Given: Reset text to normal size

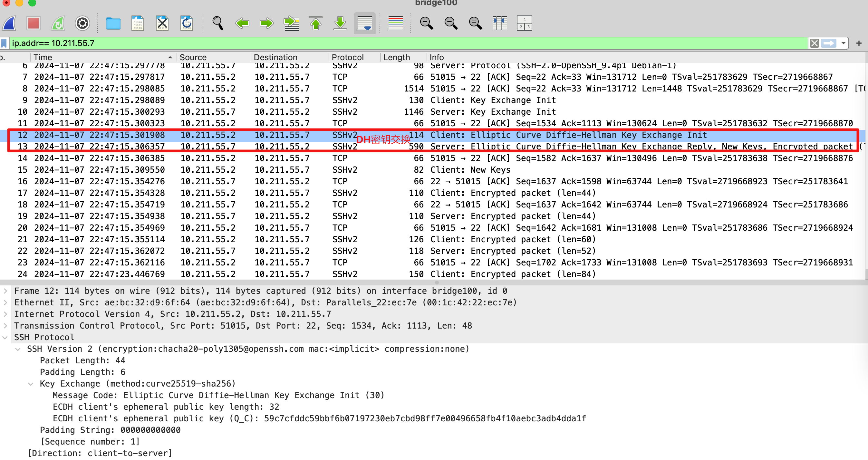Looking at the screenshot, I should coord(476,23).
